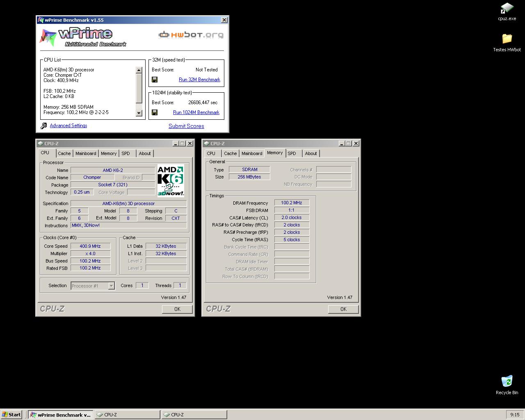Viewport: 525px width, 420px height.
Task: Click the Specification field AMD-K6(tm) 3D processor
Action: click(129, 203)
